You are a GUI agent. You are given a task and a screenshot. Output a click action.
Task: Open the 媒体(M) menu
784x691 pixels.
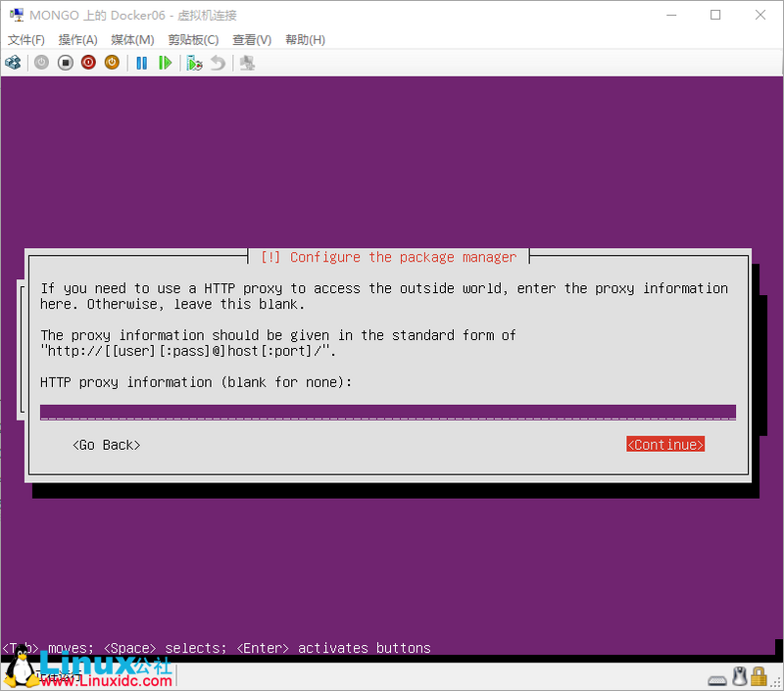click(131, 39)
